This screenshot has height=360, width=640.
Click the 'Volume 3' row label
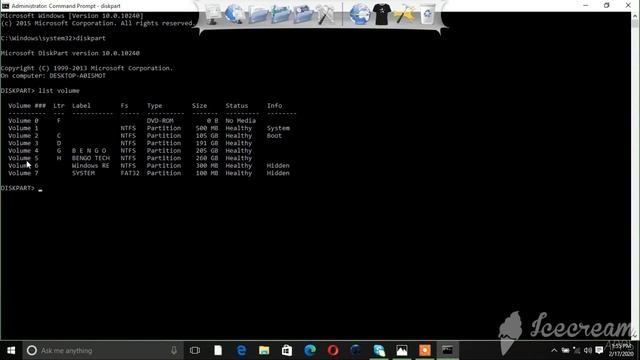[23, 143]
